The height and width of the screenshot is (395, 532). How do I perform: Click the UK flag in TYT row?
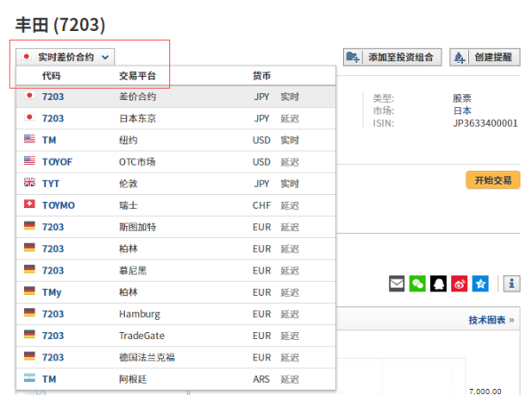pyautogui.click(x=29, y=182)
